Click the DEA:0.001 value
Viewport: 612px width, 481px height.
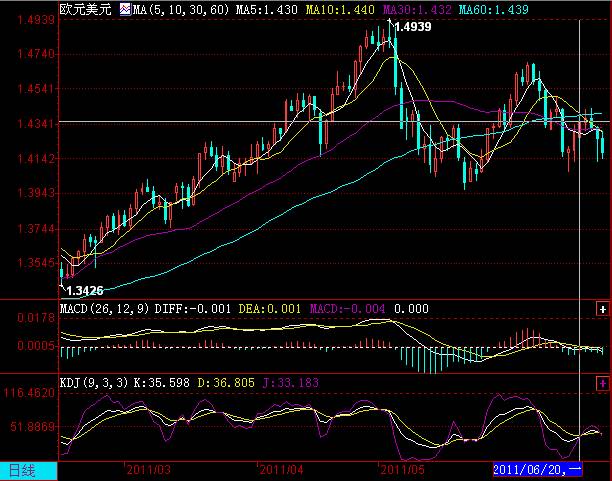coord(270,309)
